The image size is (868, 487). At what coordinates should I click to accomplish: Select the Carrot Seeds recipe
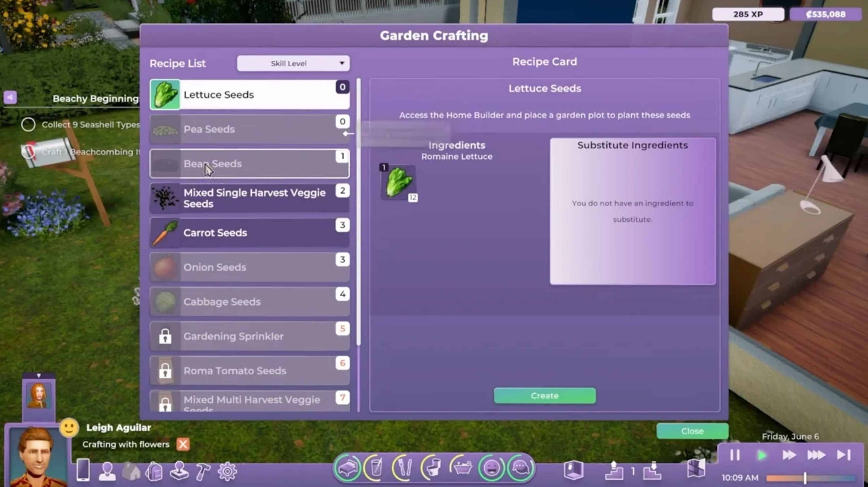pyautogui.click(x=250, y=233)
